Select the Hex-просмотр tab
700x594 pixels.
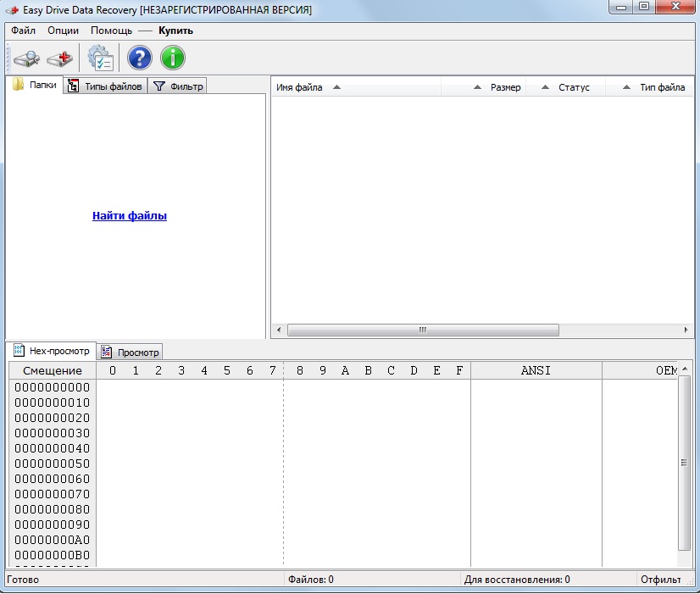click(x=52, y=351)
